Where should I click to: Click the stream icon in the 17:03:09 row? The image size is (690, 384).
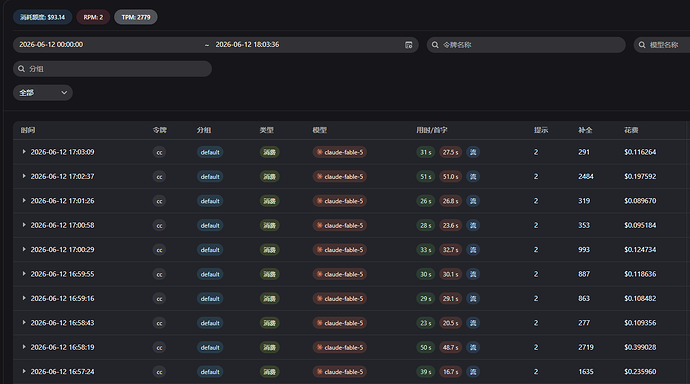[x=473, y=152]
